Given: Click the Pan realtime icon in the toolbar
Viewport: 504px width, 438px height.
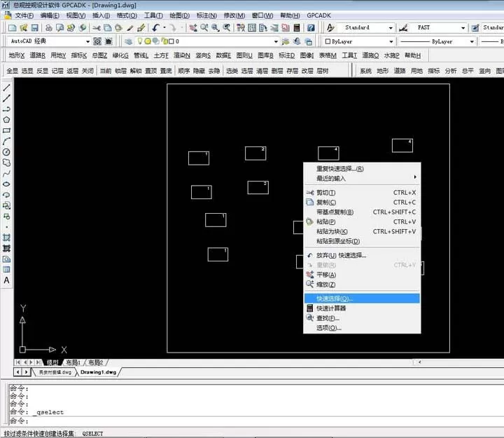Looking at the screenshot, I should (193, 28).
